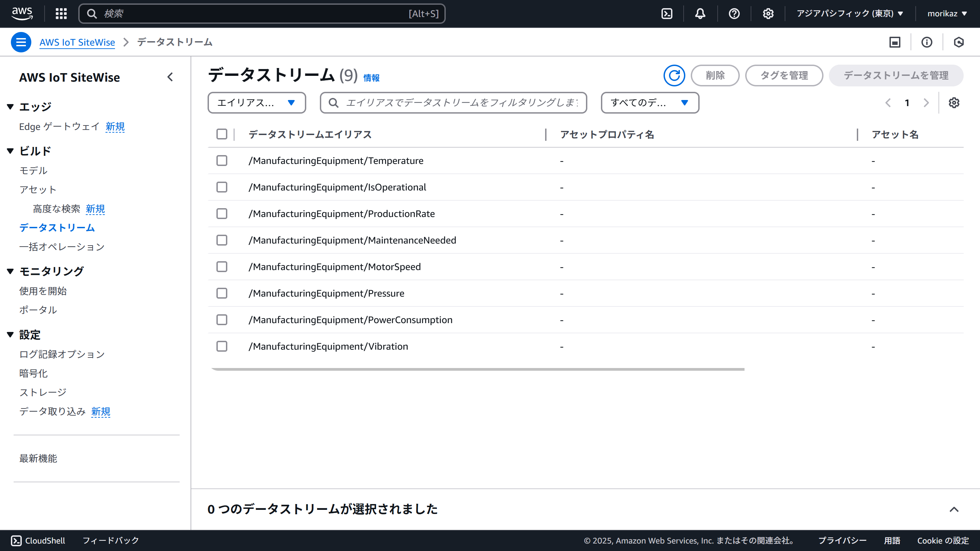
Task: Check the PowerConsumption data stream row
Action: [x=222, y=320]
